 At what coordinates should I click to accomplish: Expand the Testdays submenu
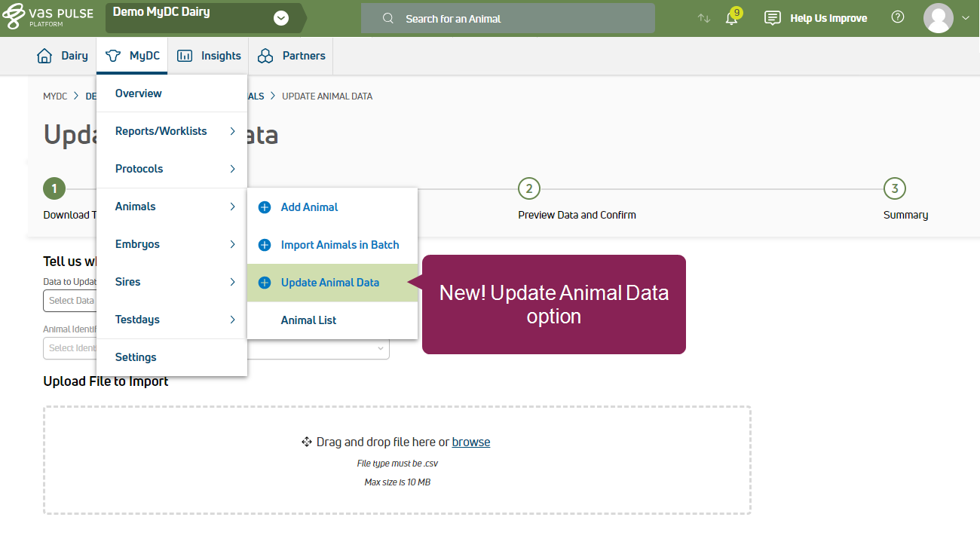tap(172, 320)
